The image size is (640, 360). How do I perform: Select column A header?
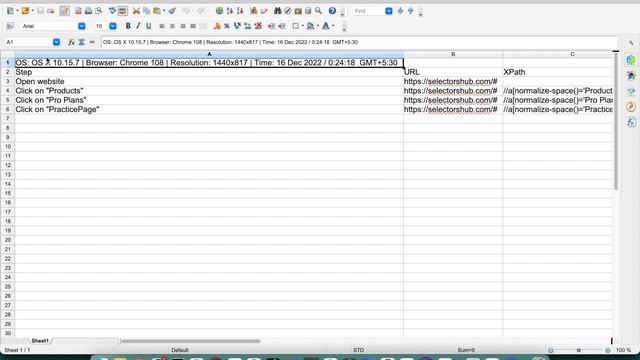point(209,54)
